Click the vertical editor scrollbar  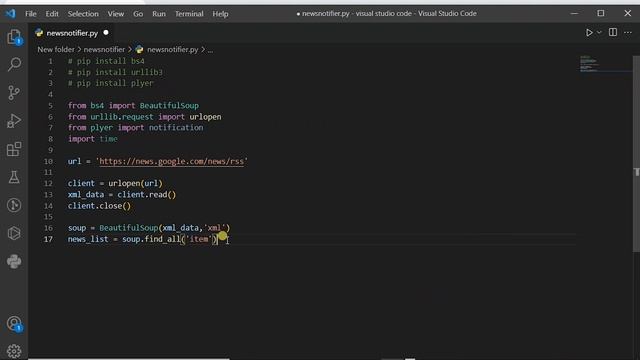point(636,154)
